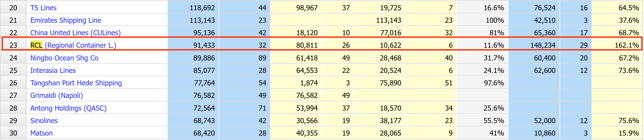This screenshot has width=644, height=140.
Task: Select Sinolines 55.5% chartered share
Action: (x=483, y=120)
